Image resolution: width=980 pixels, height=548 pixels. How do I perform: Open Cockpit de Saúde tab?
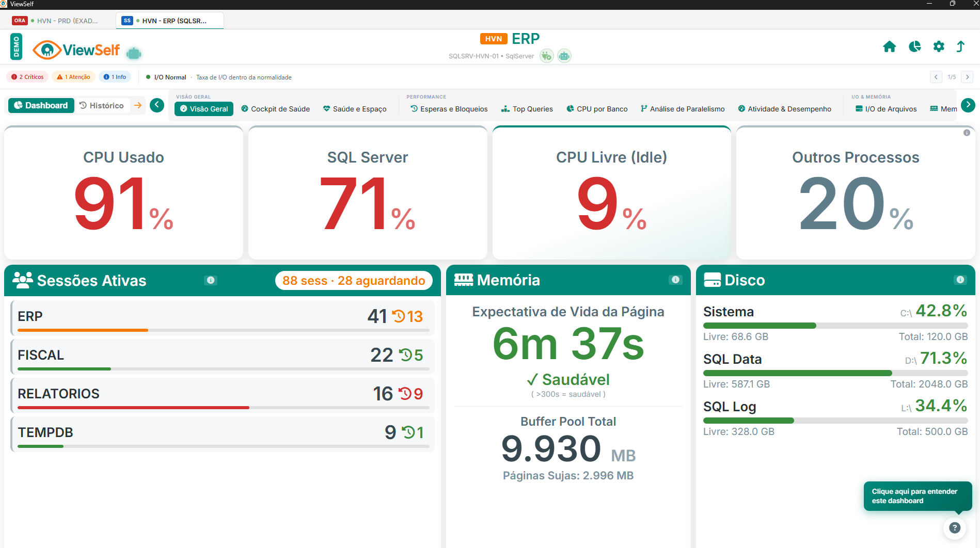[276, 109]
